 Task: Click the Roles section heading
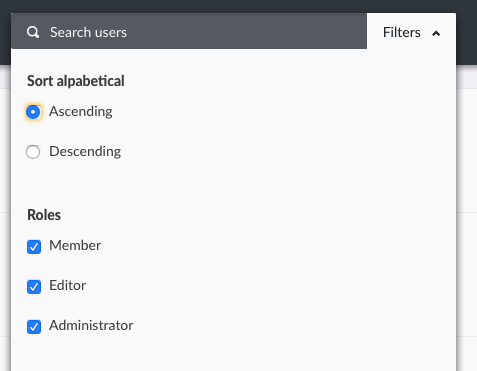coord(44,215)
